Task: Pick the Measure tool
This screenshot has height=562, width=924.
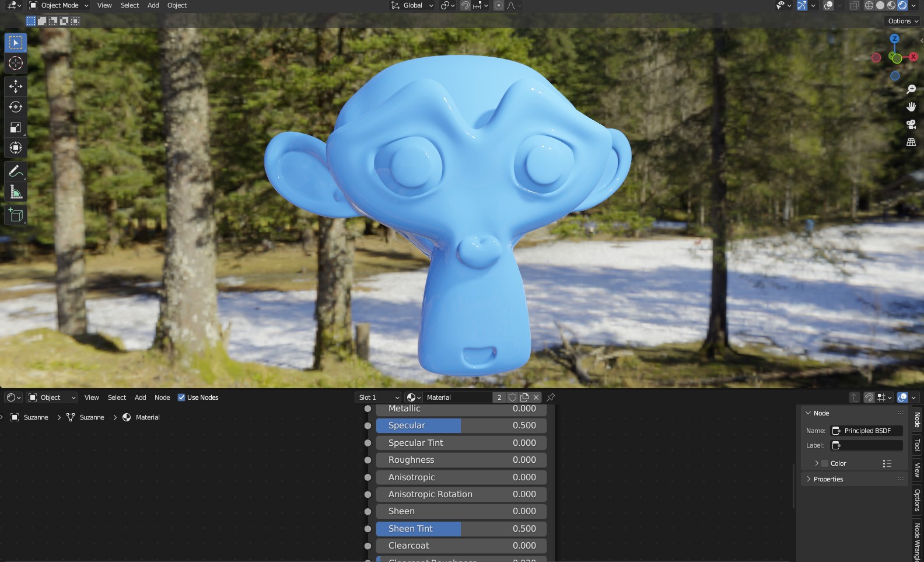Action: [x=16, y=192]
